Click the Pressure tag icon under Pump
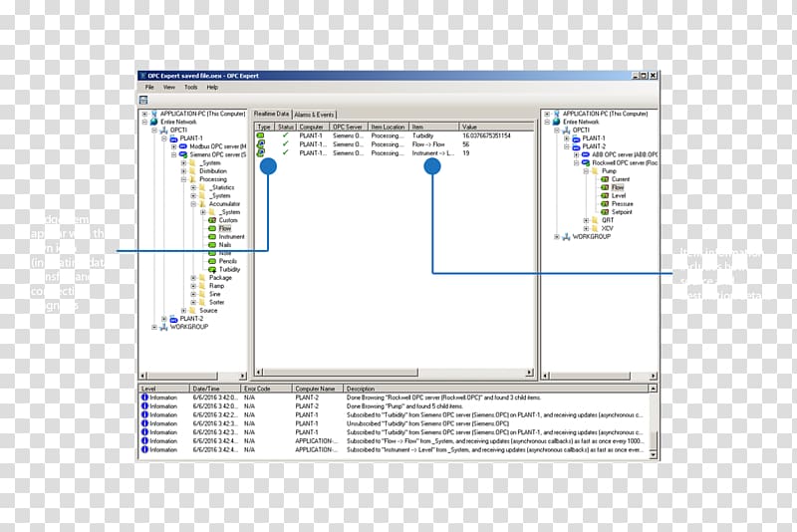Image resolution: width=797 pixels, height=532 pixels. [x=605, y=204]
